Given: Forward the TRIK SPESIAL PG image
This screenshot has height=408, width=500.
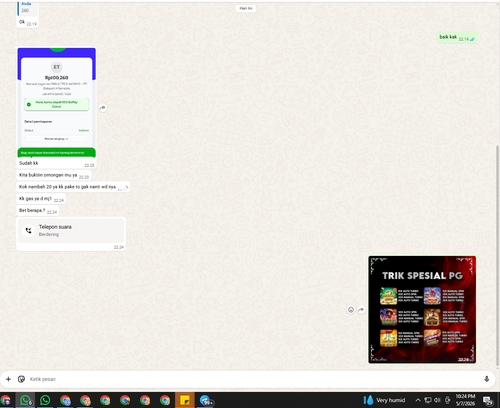Looking at the screenshot, I should point(361,310).
